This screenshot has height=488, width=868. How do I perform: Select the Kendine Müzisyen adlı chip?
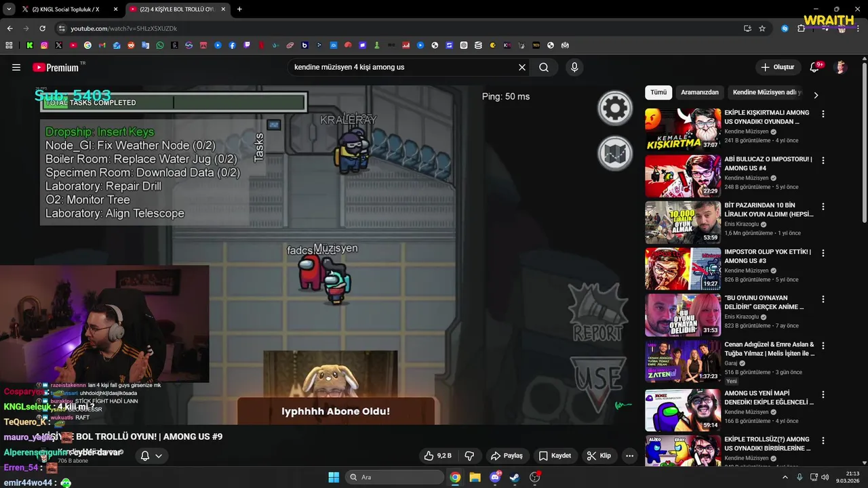(x=767, y=92)
